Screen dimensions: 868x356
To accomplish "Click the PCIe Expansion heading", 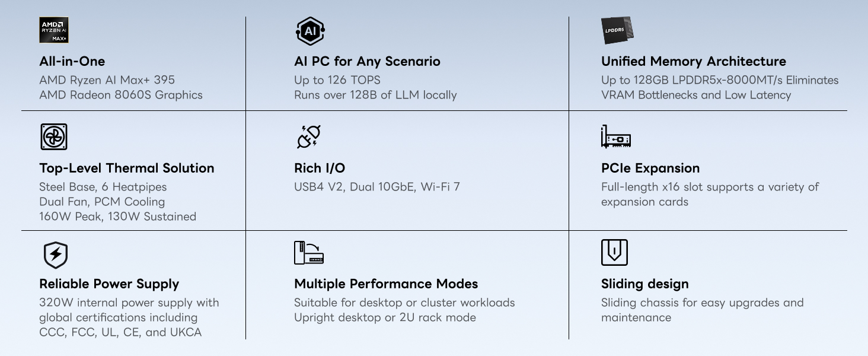I will coord(650,168).
